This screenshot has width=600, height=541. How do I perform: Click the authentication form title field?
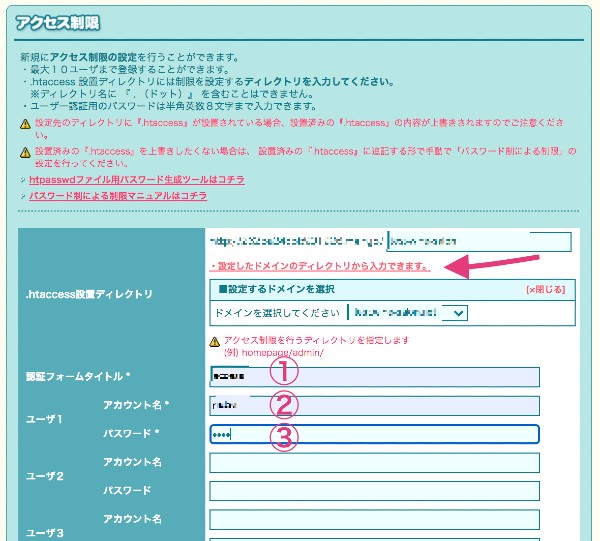pyautogui.click(x=374, y=377)
